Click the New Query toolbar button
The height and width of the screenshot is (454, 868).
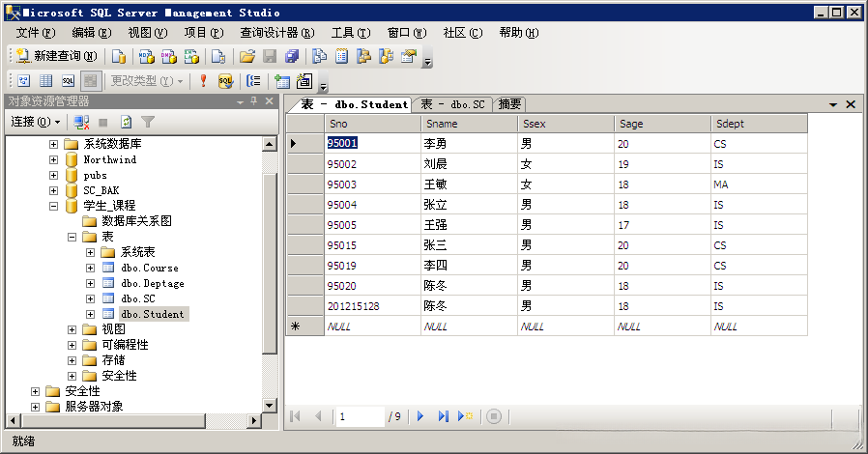point(56,56)
